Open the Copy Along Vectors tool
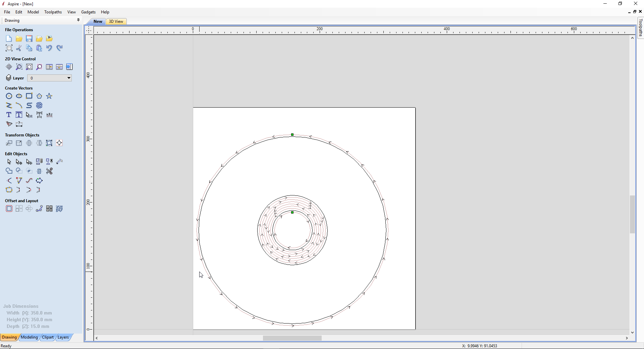 (x=39, y=209)
